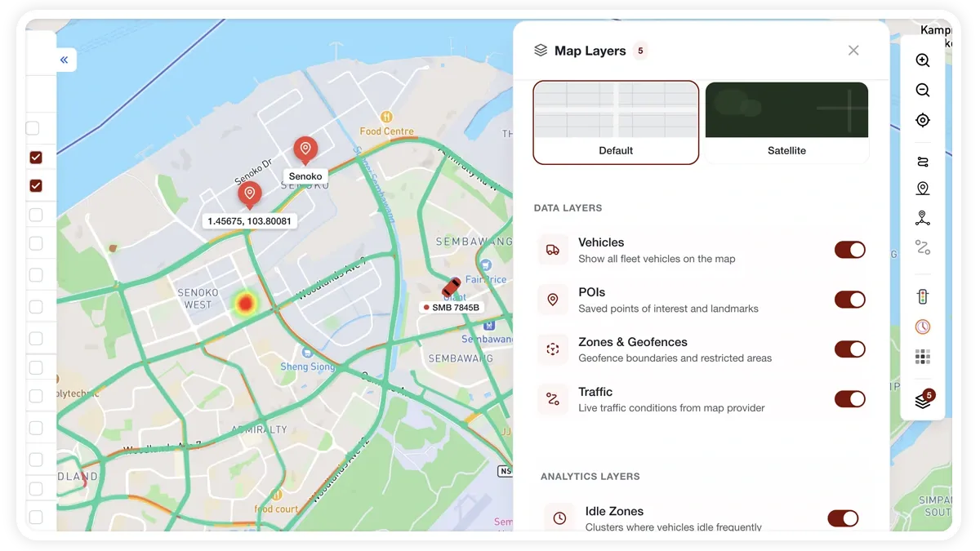Click 'Geofence boundaries and restricted areas' description
Screen dimensions: 980x551
pyautogui.click(x=675, y=358)
